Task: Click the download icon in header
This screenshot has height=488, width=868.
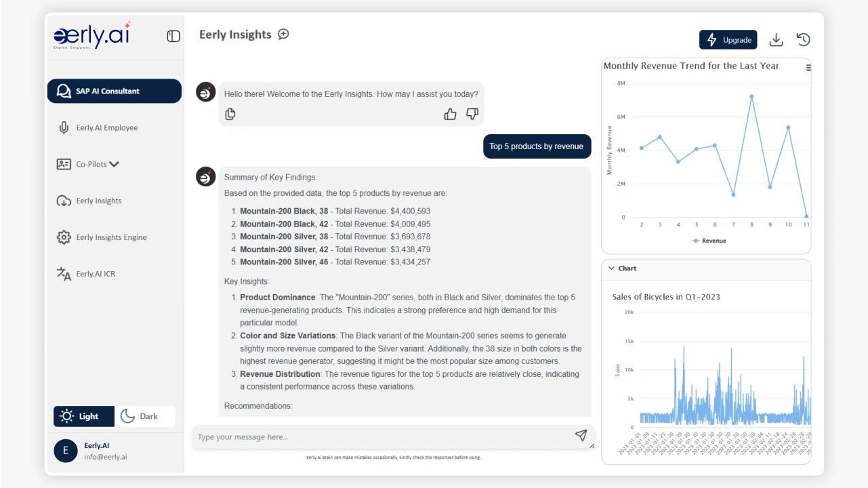Action: click(x=776, y=40)
